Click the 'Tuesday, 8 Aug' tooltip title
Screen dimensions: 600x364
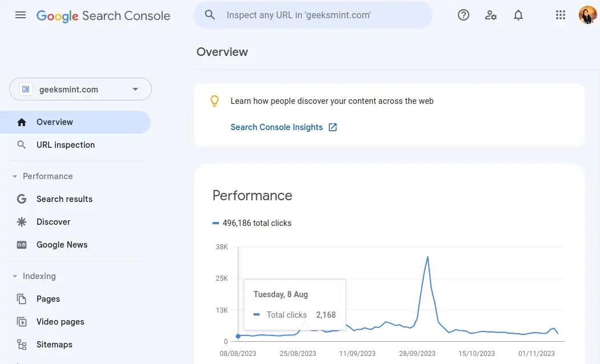point(280,294)
